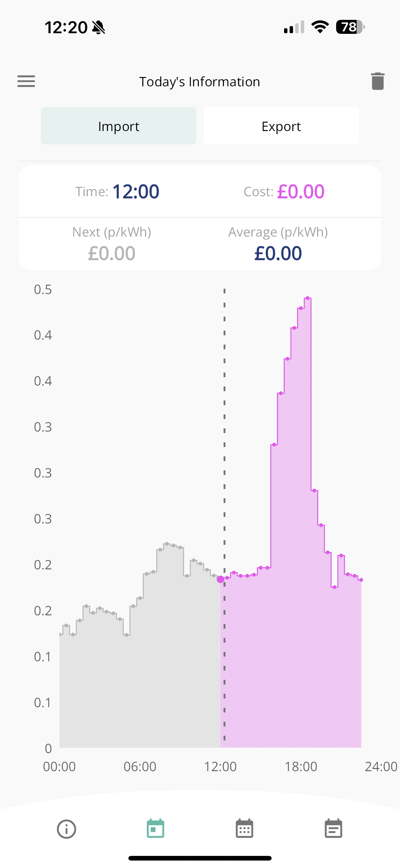Open the event notes calendar icon

[x=333, y=828]
